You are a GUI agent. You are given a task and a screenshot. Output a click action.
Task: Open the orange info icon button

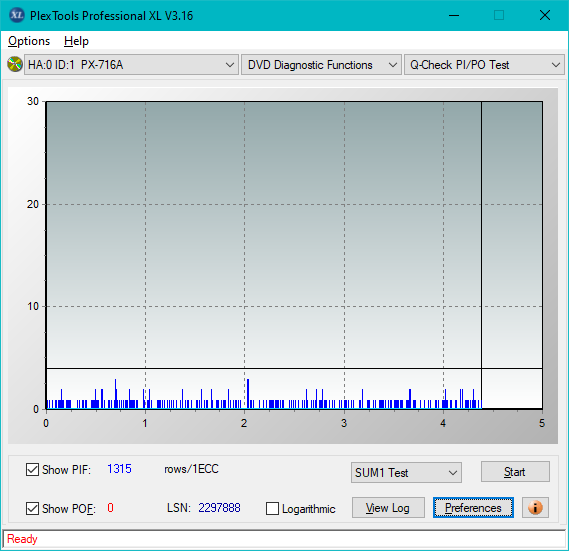tap(535, 507)
